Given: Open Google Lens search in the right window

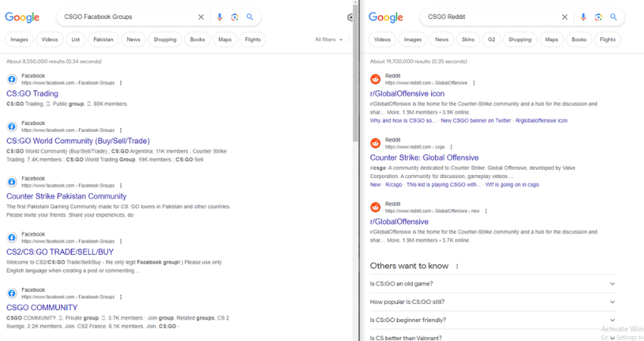Looking at the screenshot, I should [598, 17].
